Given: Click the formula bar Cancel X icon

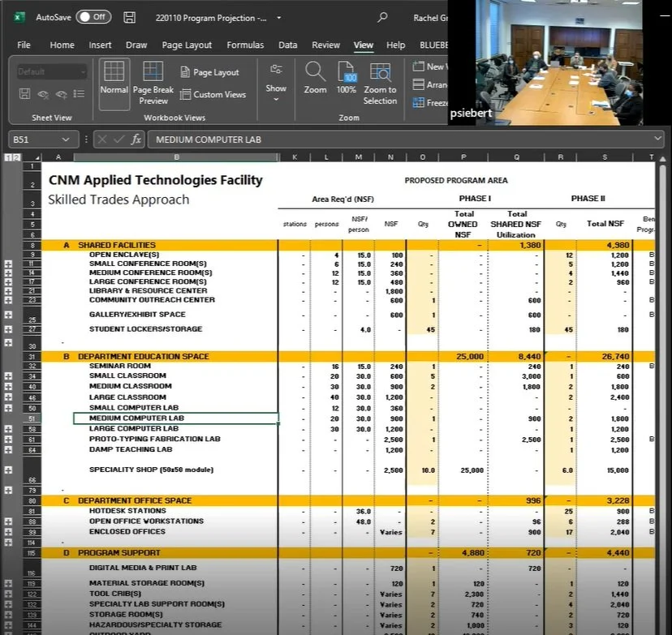Looking at the screenshot, I should coord(102,139).
